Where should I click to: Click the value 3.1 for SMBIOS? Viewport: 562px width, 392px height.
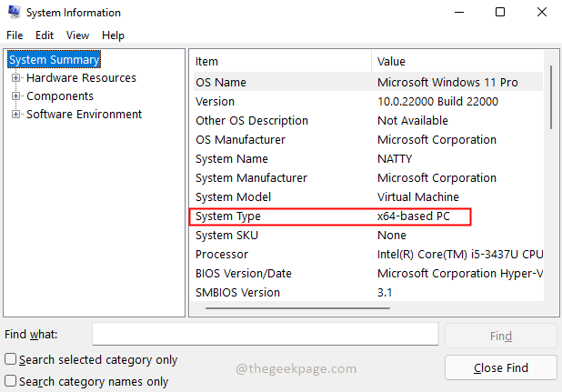click(385, 293)
